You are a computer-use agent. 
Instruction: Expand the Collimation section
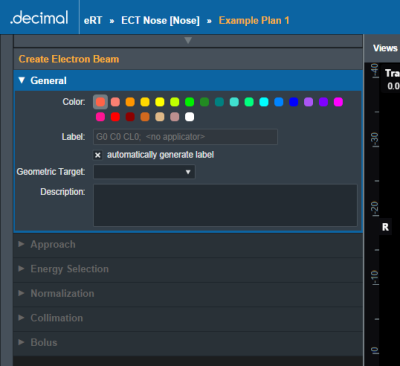click(188, 318)
